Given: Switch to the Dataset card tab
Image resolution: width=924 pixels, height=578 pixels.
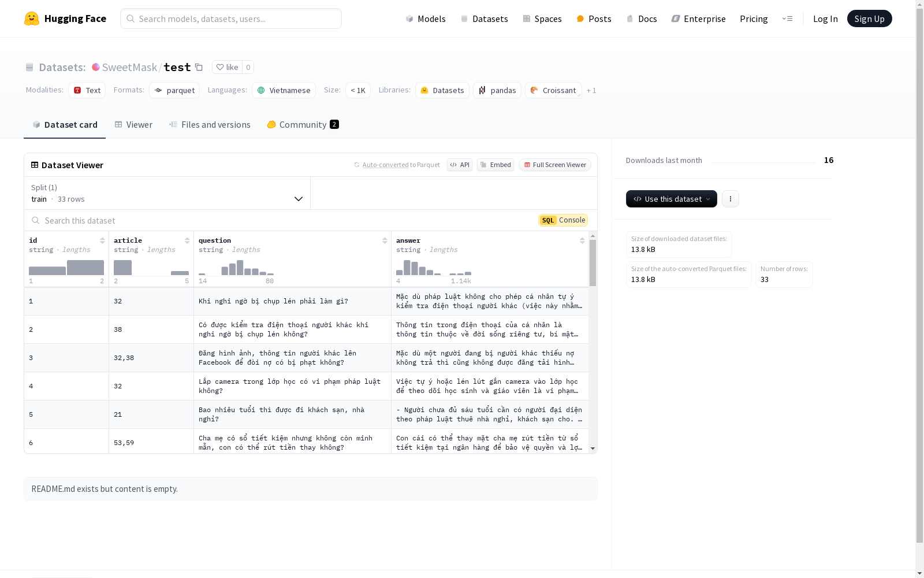Looking at the screenshot, I should 65,125.
